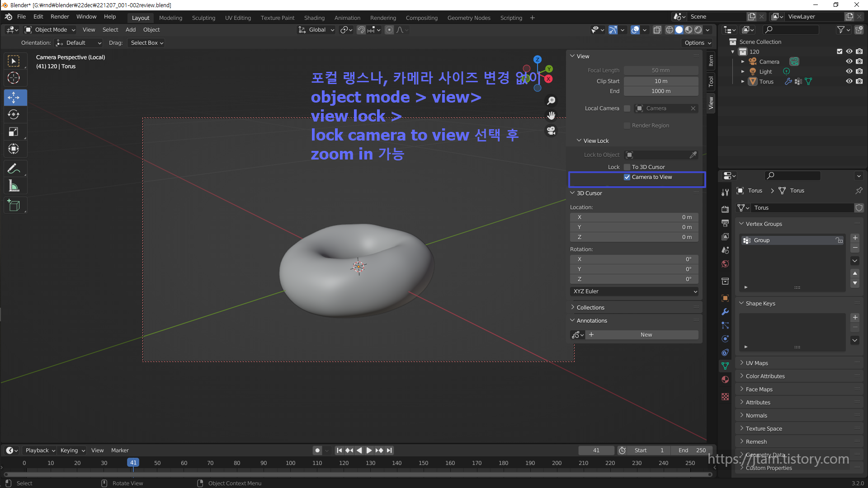The height and width of the screenshot is (488, 868).
Task: Expand the UV Maps panel
Action: click(x=757, y=363)
